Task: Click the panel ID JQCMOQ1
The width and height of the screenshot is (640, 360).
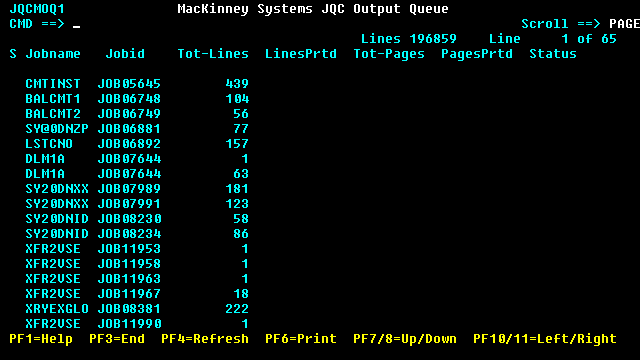Action: (37, 9)
